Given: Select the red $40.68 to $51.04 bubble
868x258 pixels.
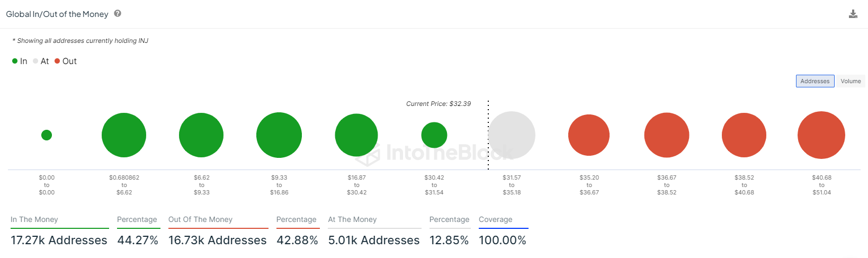Looking at the screenshot, I should point(821,135).
